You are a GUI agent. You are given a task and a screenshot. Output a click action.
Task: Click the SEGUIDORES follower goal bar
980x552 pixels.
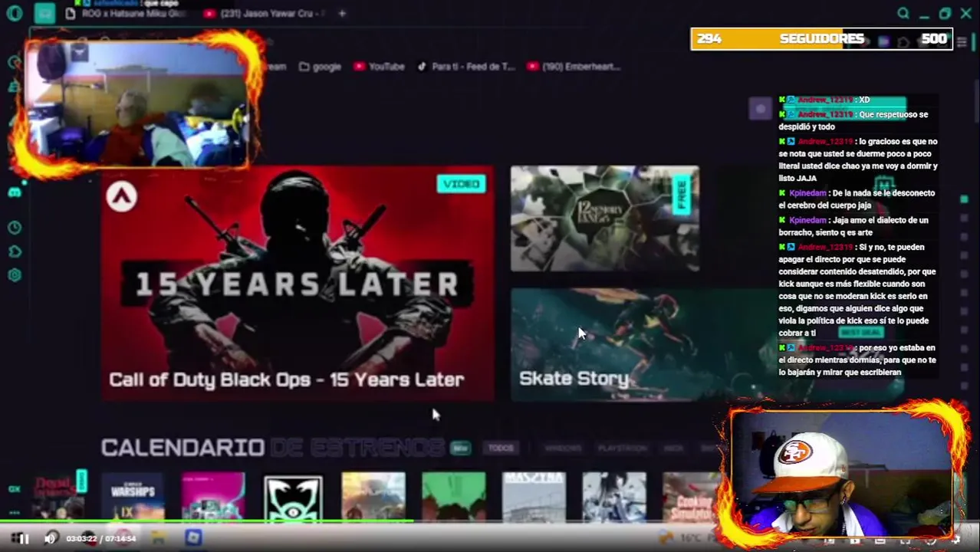tap(821, 39)
